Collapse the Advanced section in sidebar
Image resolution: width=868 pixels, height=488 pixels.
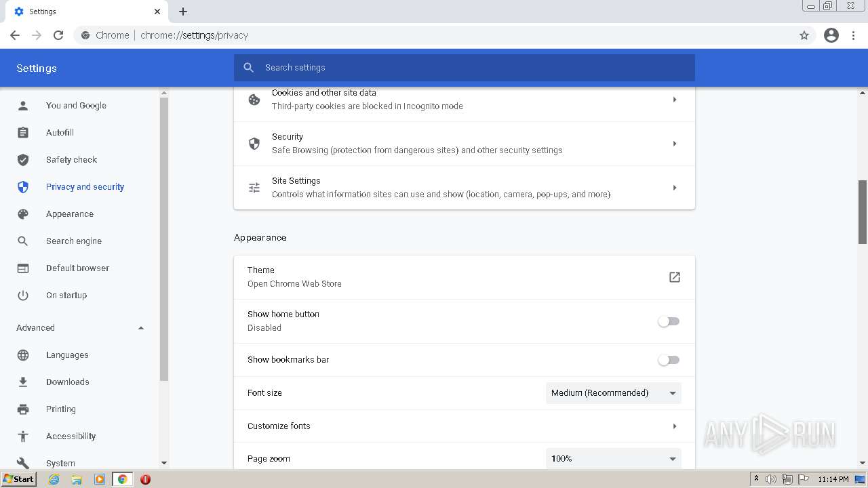coord(141,328)
